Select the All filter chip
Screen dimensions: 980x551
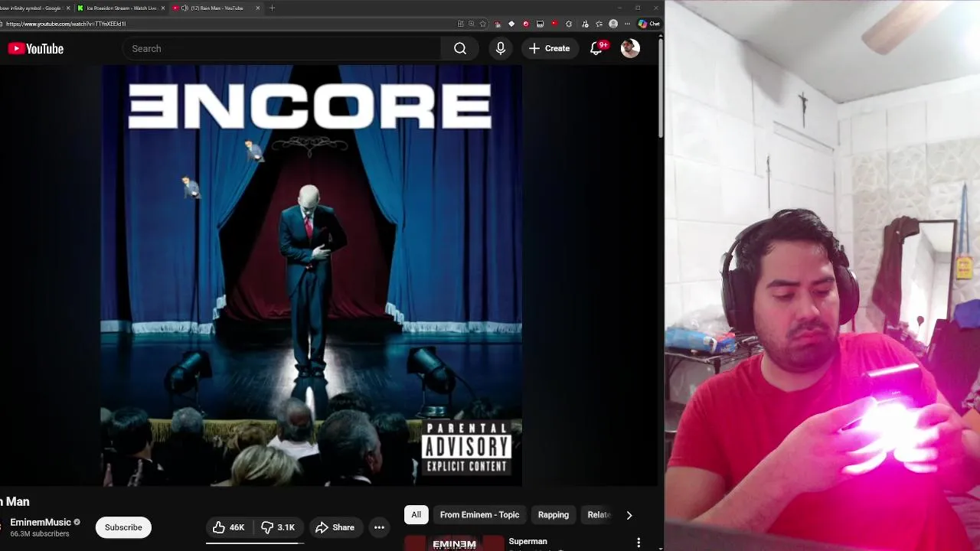click(x=416, y=515)
